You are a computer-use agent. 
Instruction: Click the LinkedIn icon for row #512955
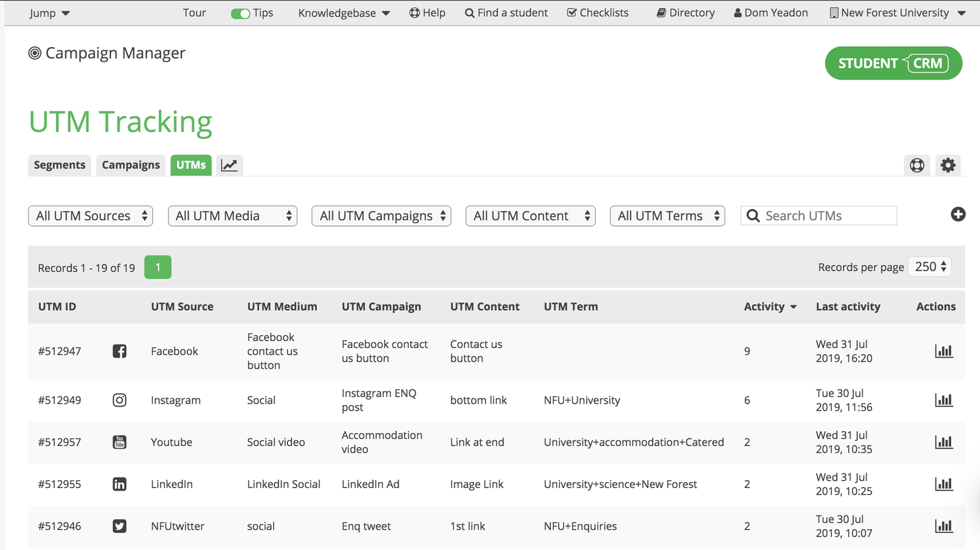120,484
